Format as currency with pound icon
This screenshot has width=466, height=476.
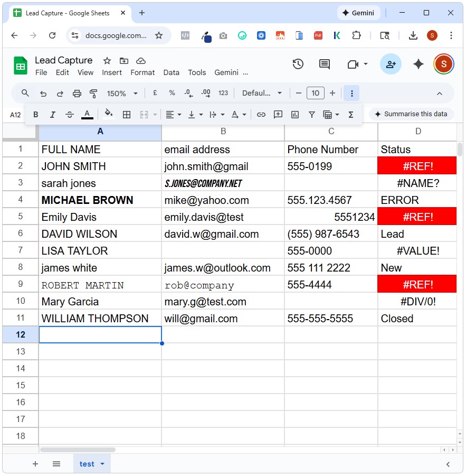[x=155, y=93]
